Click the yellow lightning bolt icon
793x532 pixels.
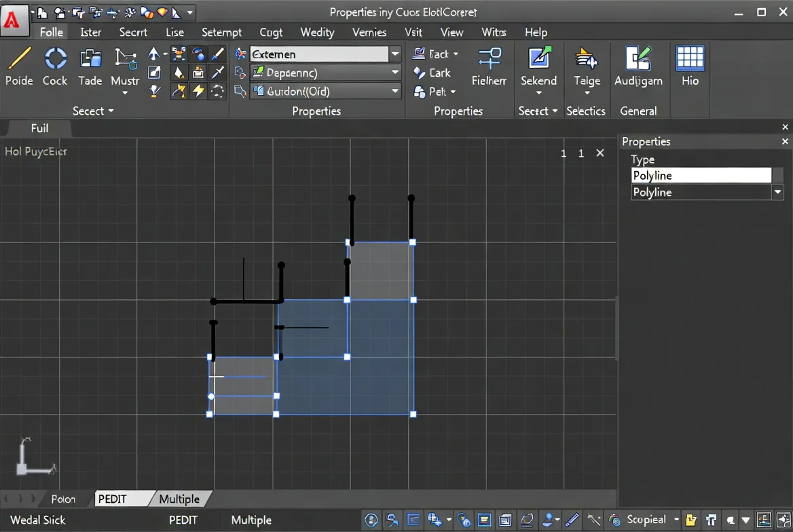pyautogui.click(x=198, y=91)
